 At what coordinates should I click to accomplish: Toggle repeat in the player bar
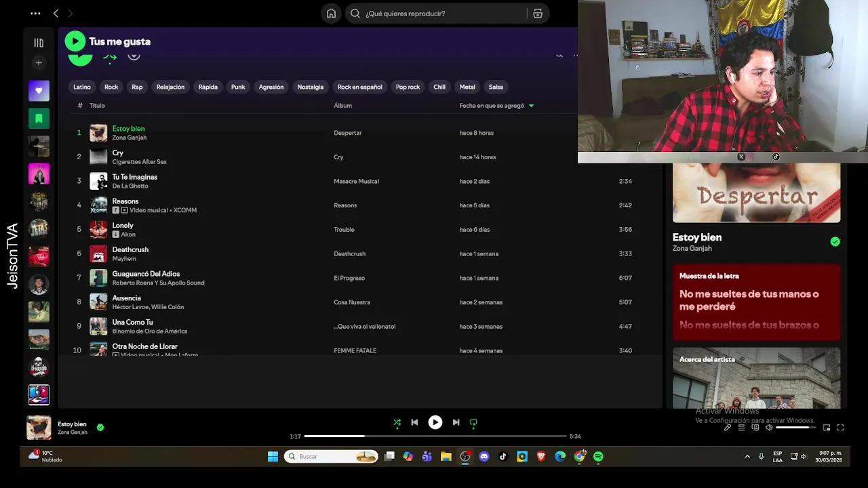[x=473, y=422]
